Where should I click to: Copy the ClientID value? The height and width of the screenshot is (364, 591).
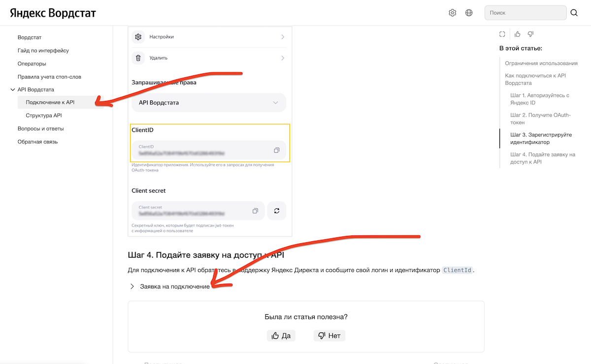(277, 150)
